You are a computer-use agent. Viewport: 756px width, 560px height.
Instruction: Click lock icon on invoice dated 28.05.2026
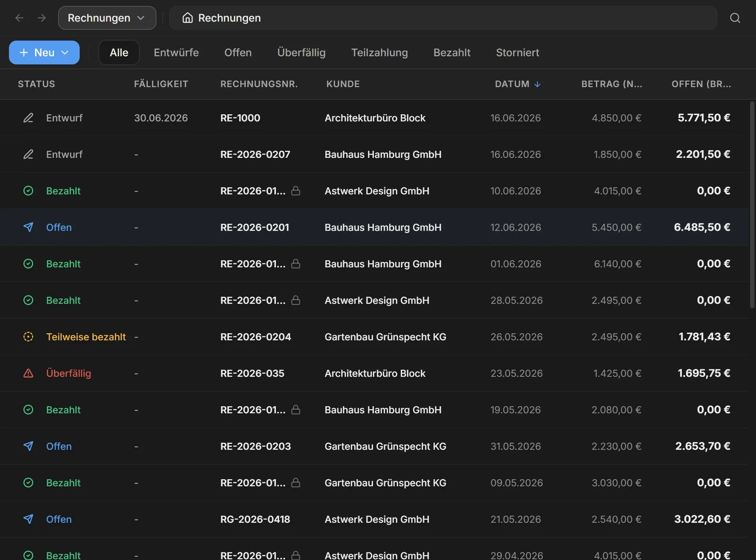(296, 300)
